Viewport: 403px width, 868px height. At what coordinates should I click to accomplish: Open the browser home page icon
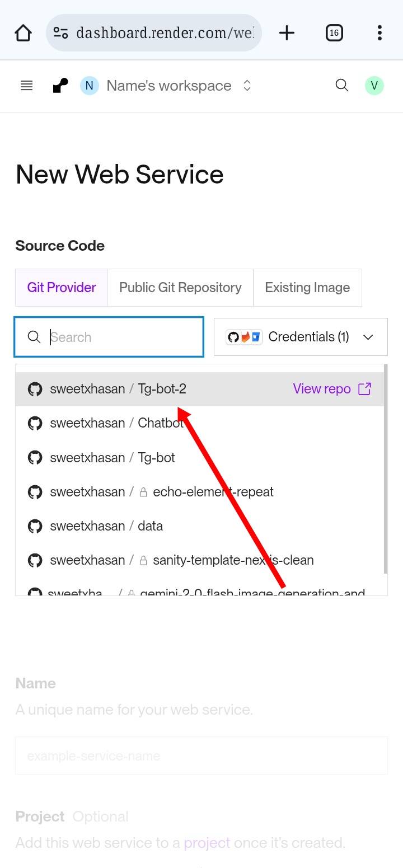coord(23,33)
